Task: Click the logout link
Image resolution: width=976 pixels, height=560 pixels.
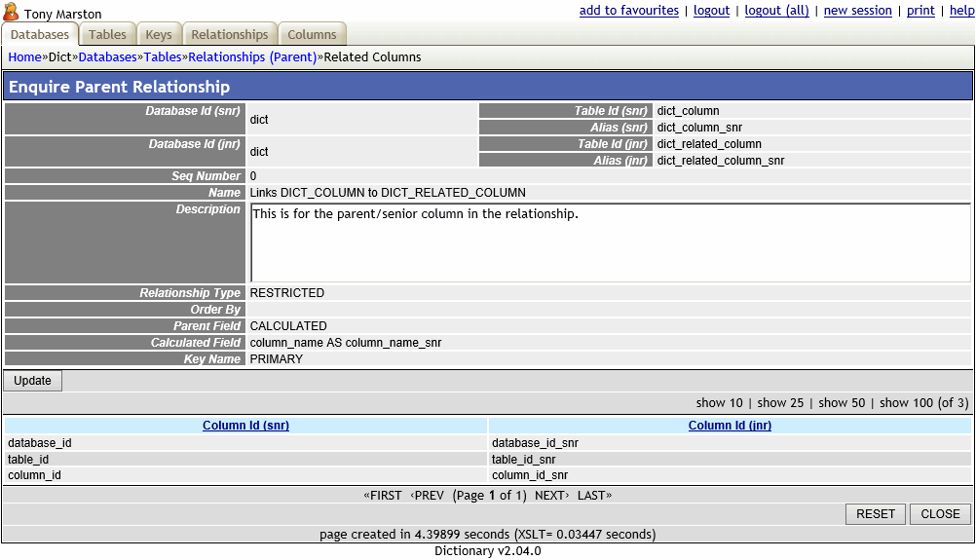Action: pos(711,11)
